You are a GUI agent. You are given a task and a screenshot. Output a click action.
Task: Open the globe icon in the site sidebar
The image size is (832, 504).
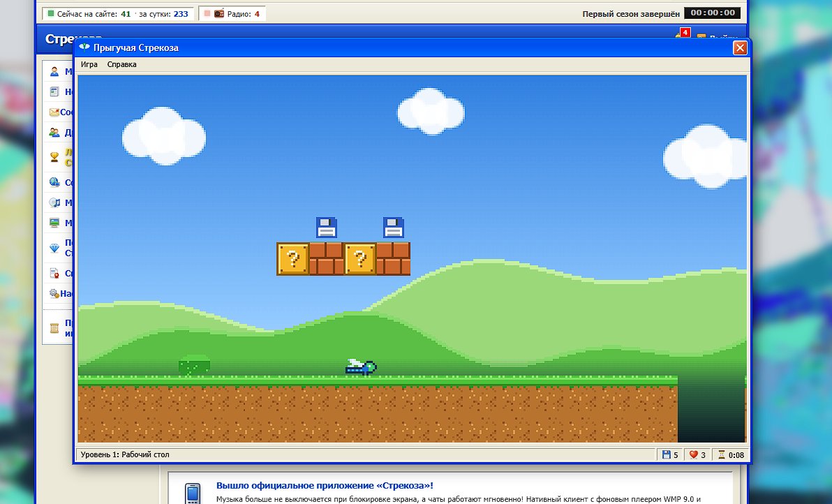(x=54, y=182)
